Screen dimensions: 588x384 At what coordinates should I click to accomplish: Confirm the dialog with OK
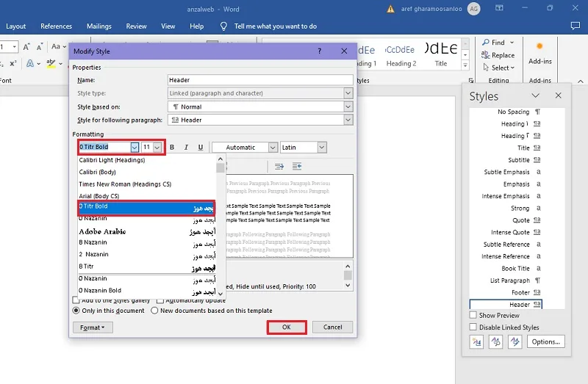point(287,327)
